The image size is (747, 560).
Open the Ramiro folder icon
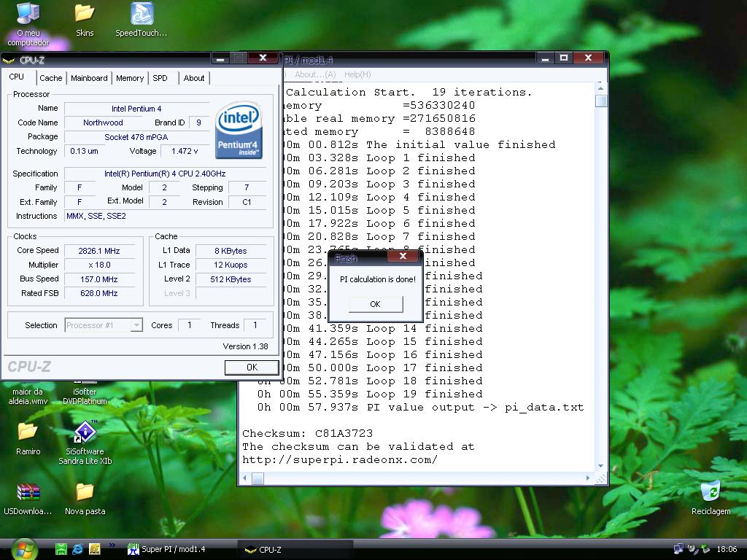point(28,438)
